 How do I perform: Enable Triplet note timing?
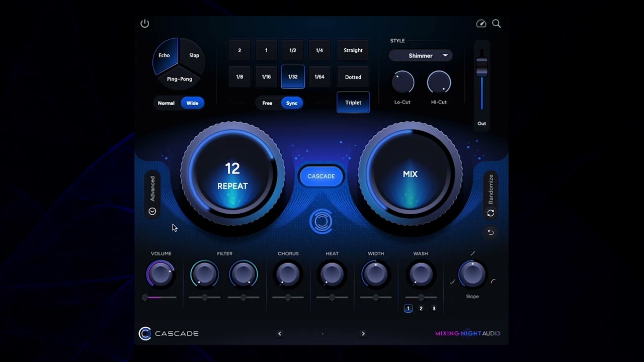(x=353, y=103)
